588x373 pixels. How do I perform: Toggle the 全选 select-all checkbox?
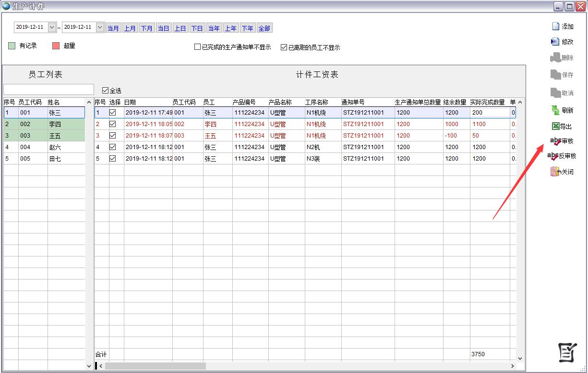(x=106, y=90)
